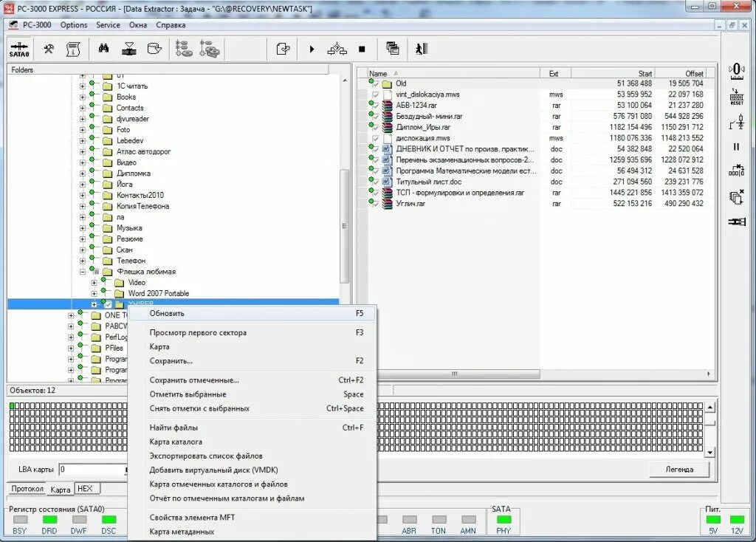Toggle checkbox for the Old folder
756x542 pixels.
pyautogui.click(x=376, y=84)
